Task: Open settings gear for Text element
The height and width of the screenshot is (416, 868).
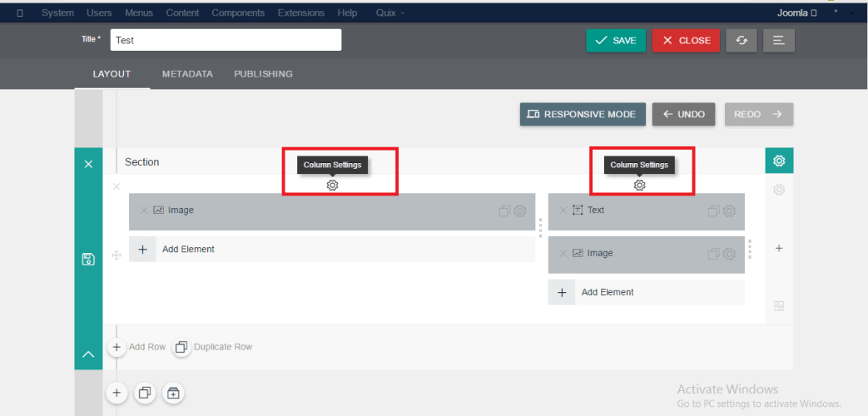Action: (x=729, y=211)
